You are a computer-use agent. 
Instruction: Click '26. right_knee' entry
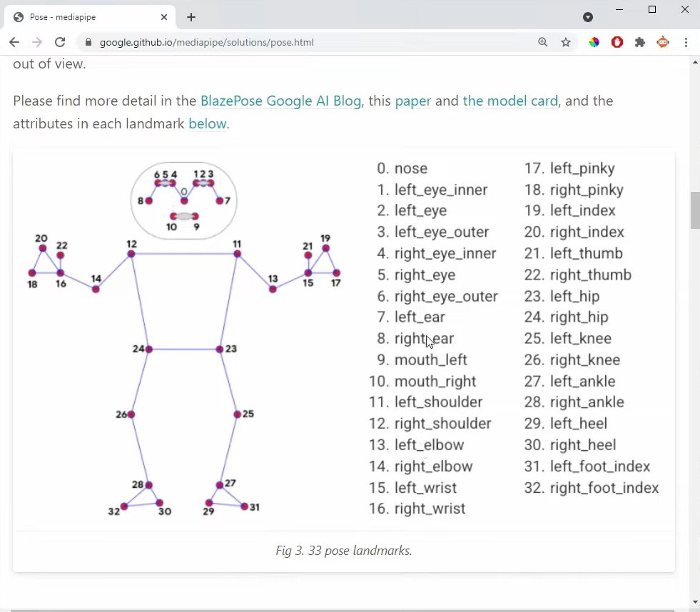coord(572,359)
